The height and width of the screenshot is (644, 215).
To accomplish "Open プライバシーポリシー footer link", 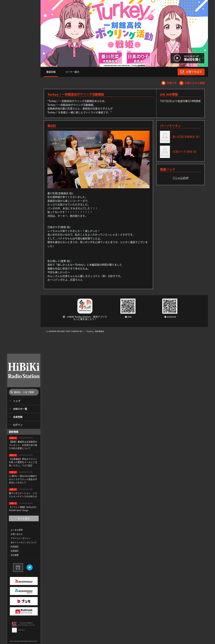I will [21, 538].
